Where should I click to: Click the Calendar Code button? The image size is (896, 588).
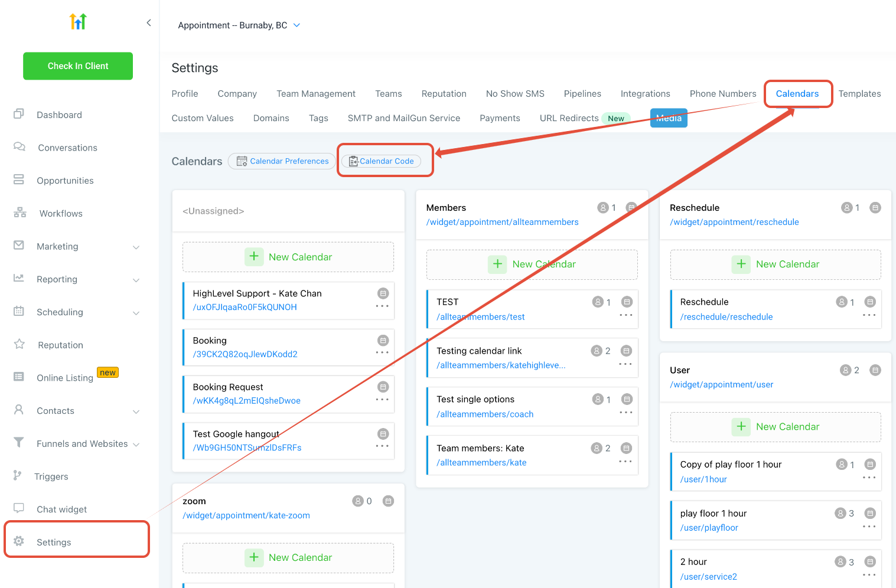(382, 161)
